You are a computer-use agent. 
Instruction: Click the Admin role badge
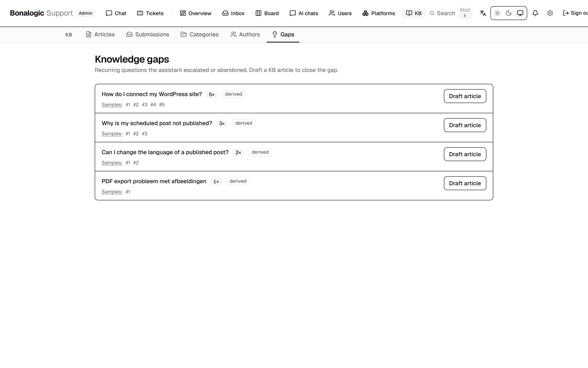pyautogui.click(x=86, y=13)
